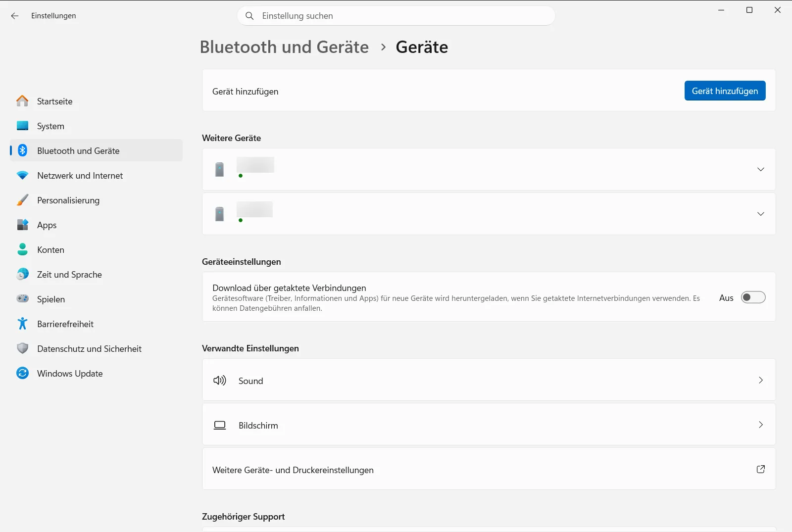Maximize the Einstellungen window

(749, 10)
